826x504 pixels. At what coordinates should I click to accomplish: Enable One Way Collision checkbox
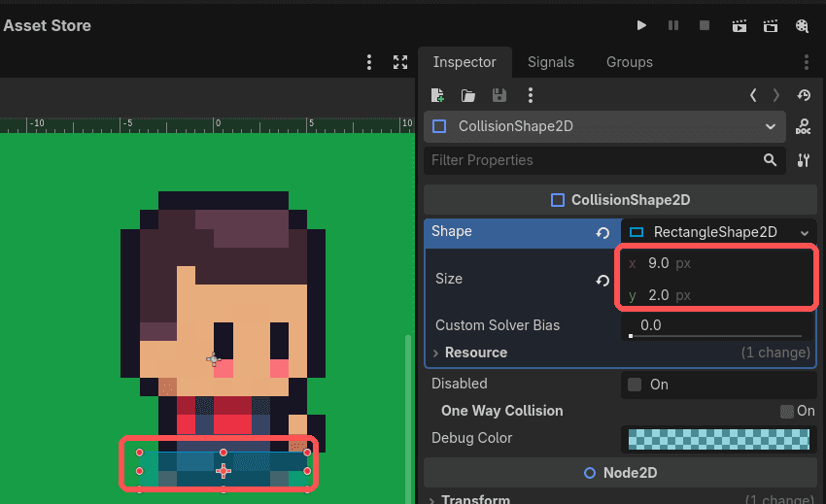click(x=786, y=412)
